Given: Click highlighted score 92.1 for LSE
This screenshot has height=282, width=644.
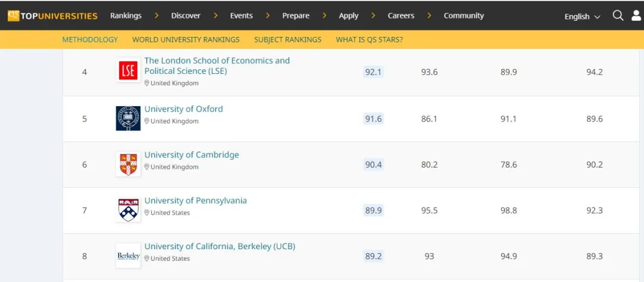Looking at the screenshot, I should point(373,72).
